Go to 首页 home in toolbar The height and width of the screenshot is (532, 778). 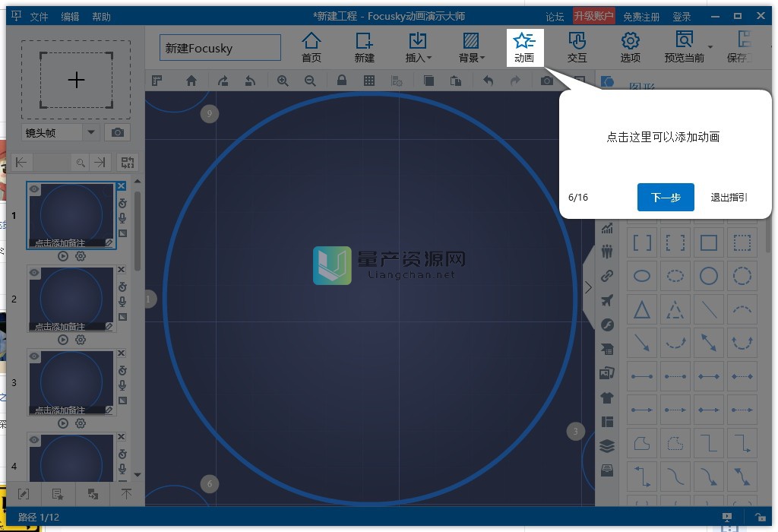pos(311,48)
